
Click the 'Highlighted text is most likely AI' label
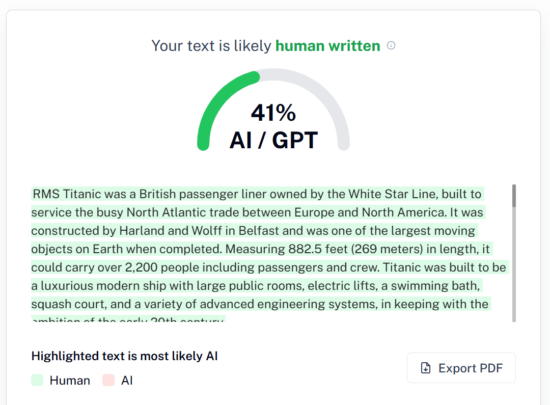(125, 356)
